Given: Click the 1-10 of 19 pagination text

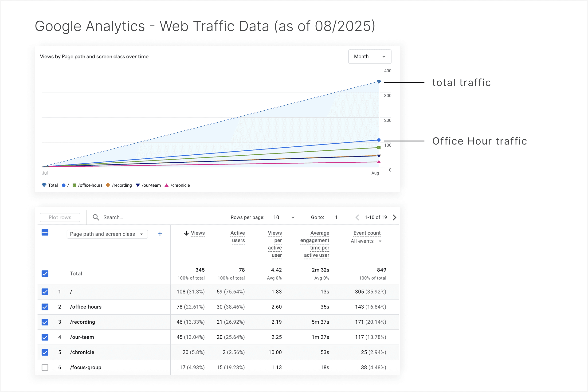Looking at the screenshot, I should [x=376, y=217].
